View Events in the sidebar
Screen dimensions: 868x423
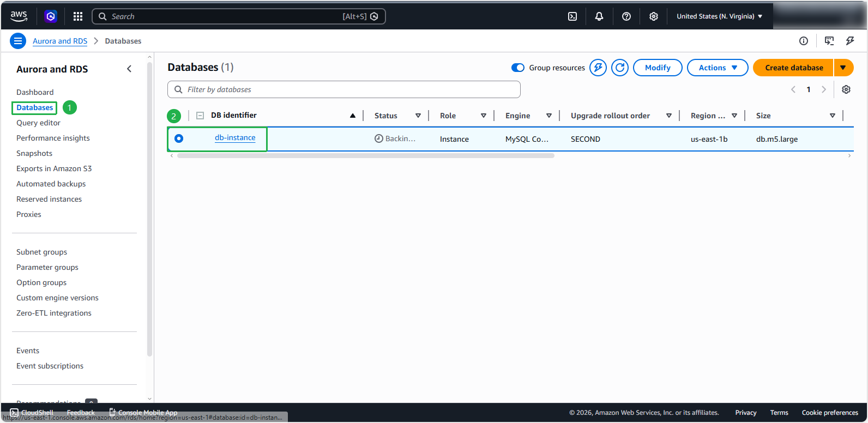(28, 351)
